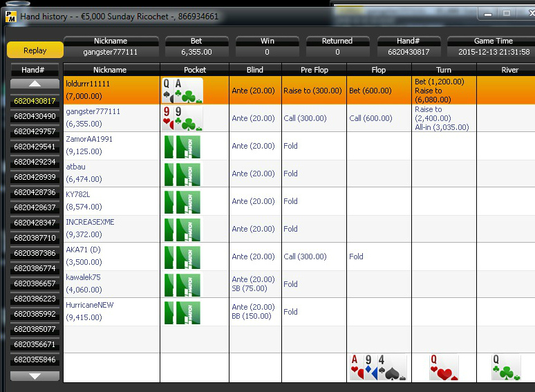Select hand 6820387710 in the list

pyautogui.click(x=35, y=238)
